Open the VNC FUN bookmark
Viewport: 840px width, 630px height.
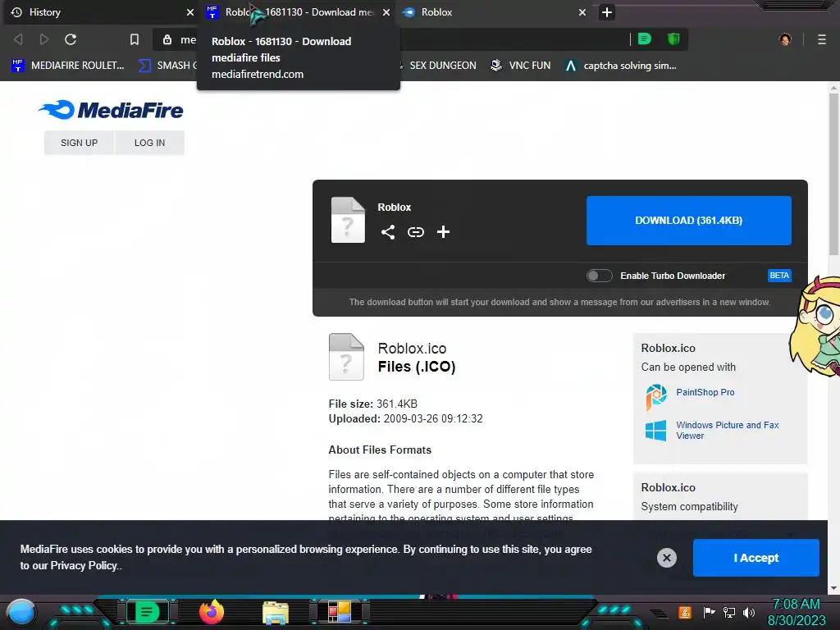(x=521, y=66)
